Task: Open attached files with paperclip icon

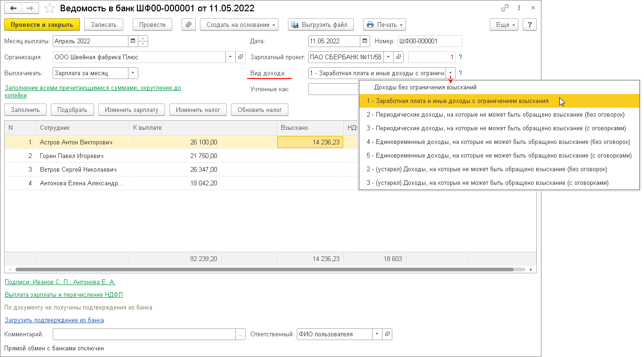Action: (x=188, y=24)
